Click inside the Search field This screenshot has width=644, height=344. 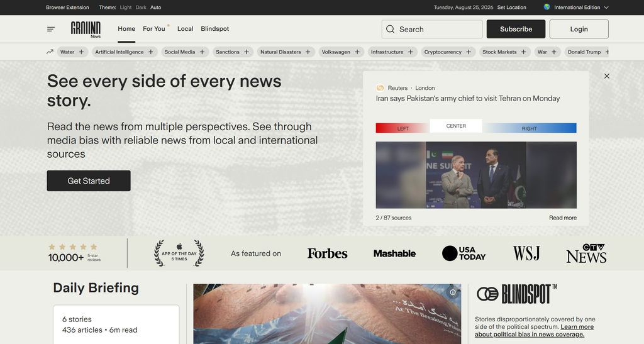coord(432,29)
